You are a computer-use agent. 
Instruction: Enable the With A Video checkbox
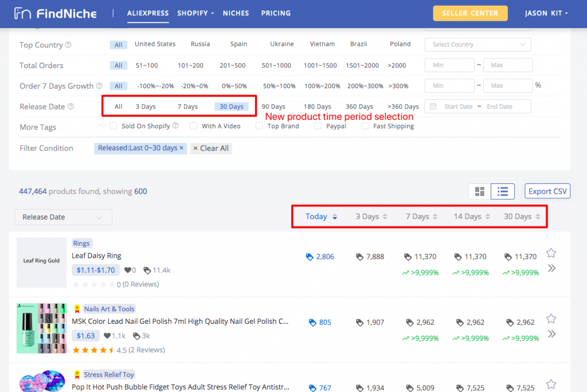coord(193,126)
